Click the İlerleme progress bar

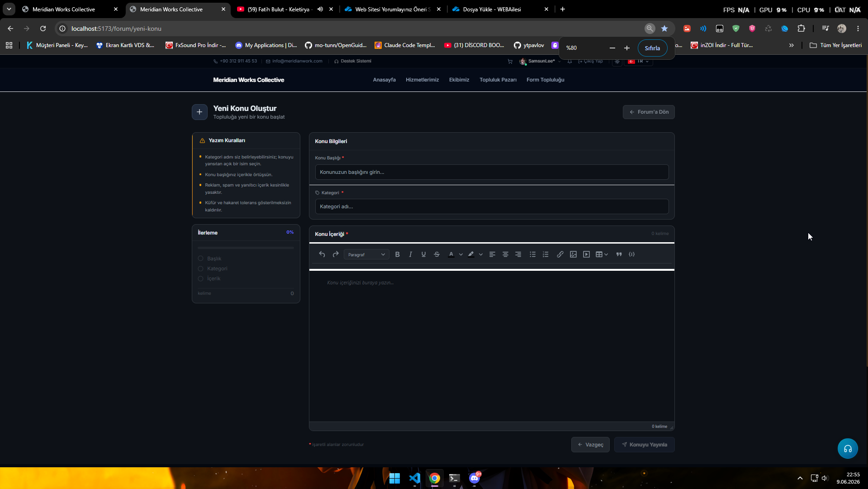(246, 248)
